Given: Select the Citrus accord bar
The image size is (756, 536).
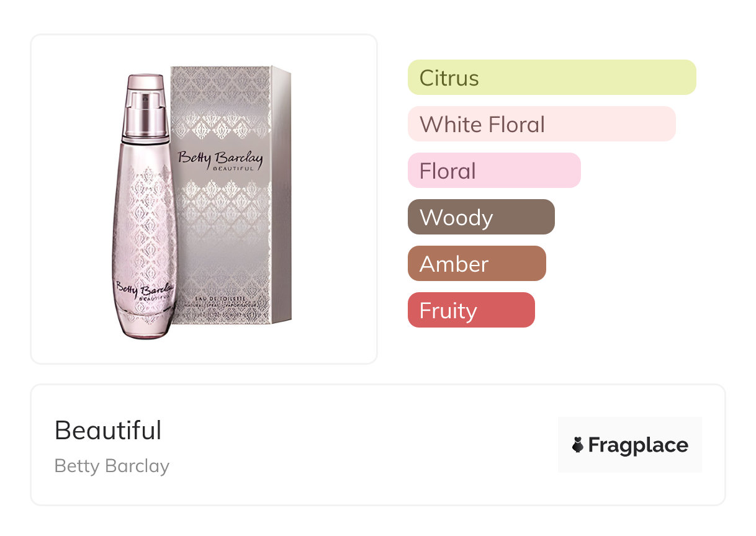Looking at the screenshot, I should tap(551, 78).
